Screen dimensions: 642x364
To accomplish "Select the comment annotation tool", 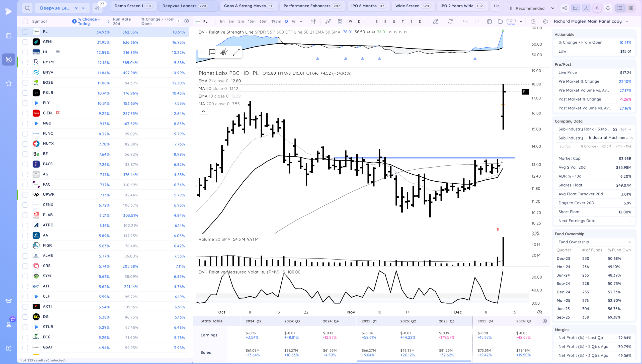I will pyautogui.click(x=212, y=52).
